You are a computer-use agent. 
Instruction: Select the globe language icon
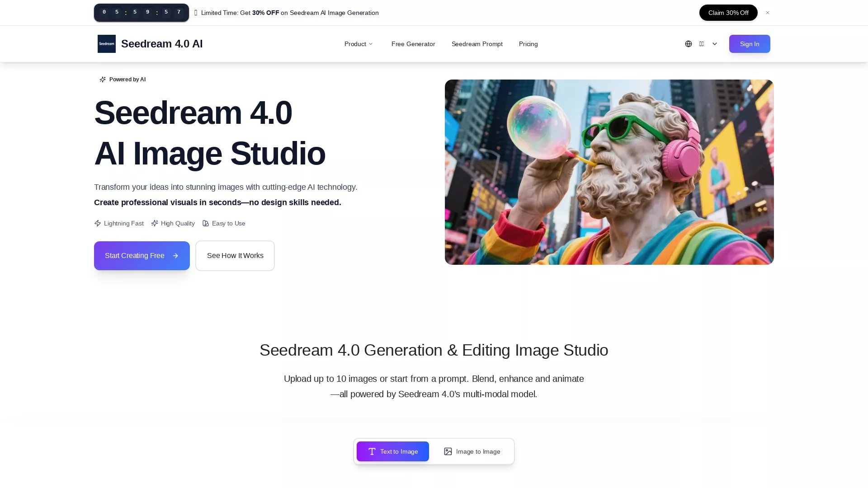click(x=688, y=44)
